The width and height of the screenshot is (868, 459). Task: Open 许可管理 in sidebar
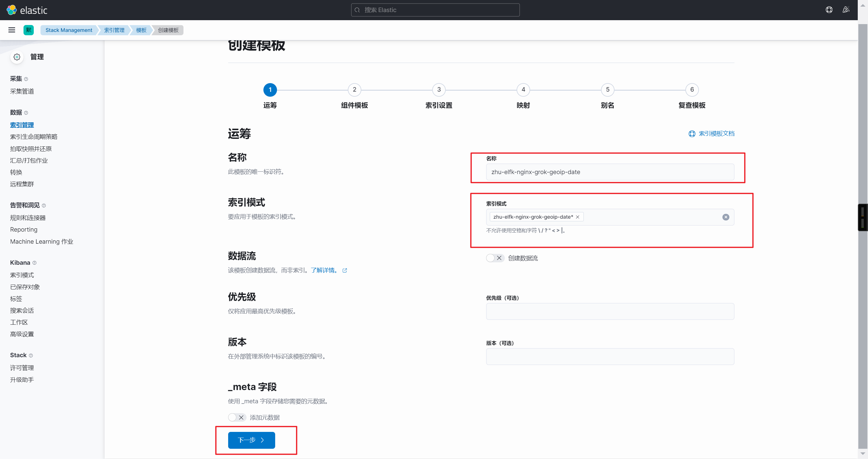22,368
